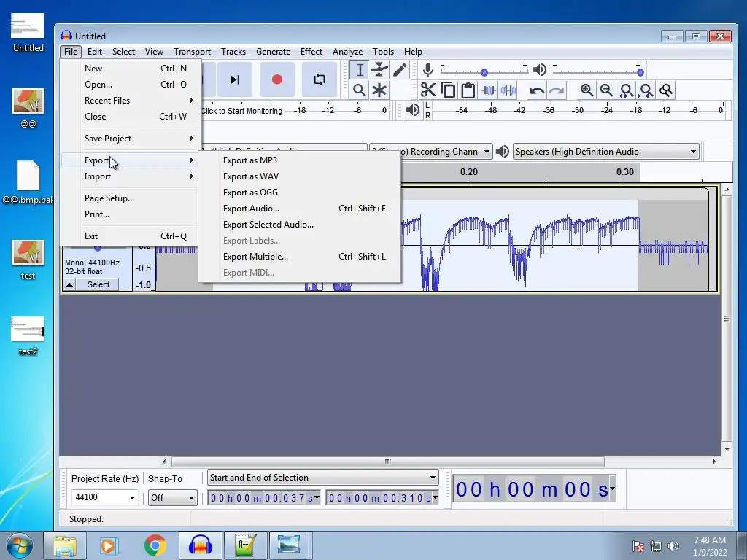Choose Export Audio... menu entry

pos(299,209)
